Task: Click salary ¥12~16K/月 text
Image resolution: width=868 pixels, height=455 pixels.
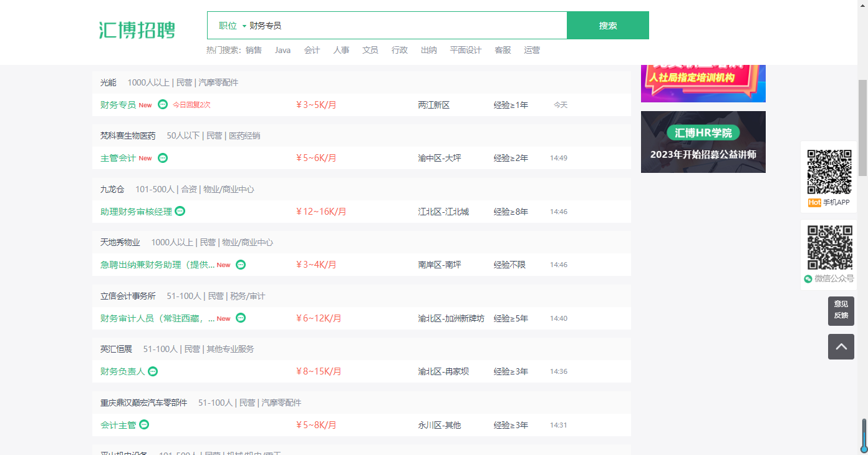Action: [321, 212]
